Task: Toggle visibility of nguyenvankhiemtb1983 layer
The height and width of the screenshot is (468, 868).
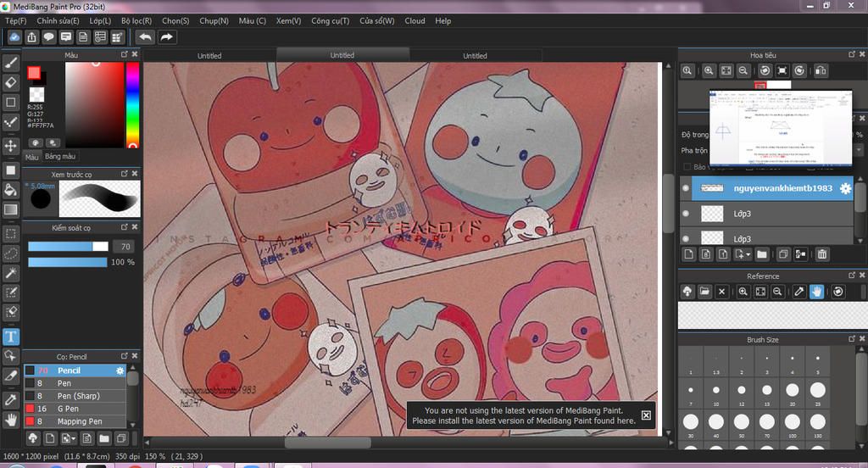Action: tap(685, 188)
